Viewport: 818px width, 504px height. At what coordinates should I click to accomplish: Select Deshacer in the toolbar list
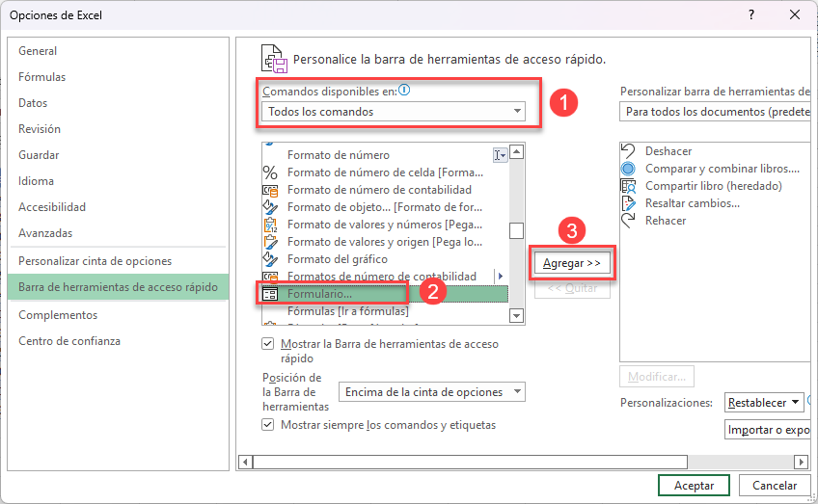tap(715, 151)
